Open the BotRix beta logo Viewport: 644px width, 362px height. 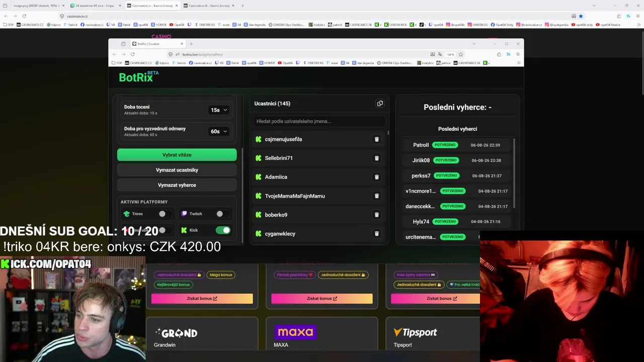tap(138, 77)
